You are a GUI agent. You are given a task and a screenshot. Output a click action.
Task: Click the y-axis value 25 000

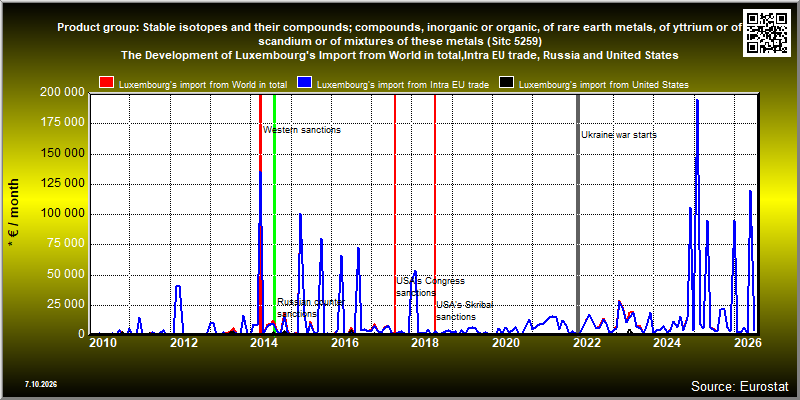coord(65,304)
